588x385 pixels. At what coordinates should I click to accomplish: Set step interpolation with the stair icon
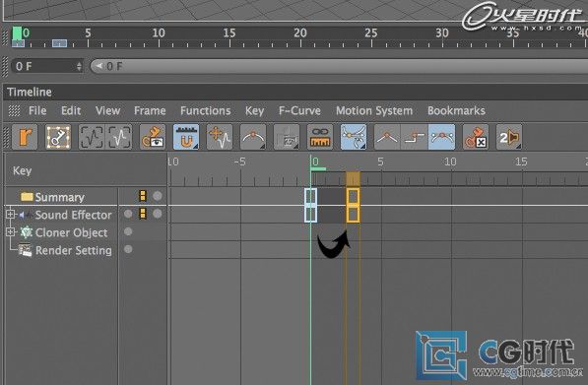click(415, 137)
